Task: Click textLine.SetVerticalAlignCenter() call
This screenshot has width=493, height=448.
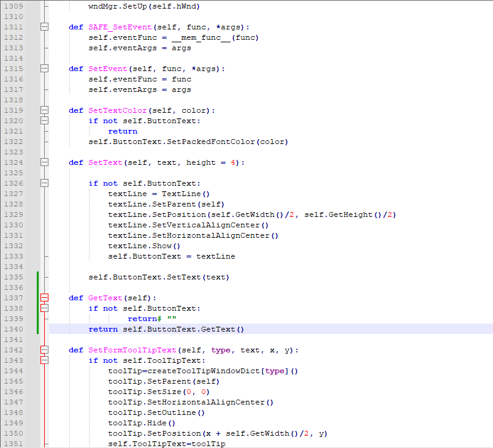Action: pos(188,226)
